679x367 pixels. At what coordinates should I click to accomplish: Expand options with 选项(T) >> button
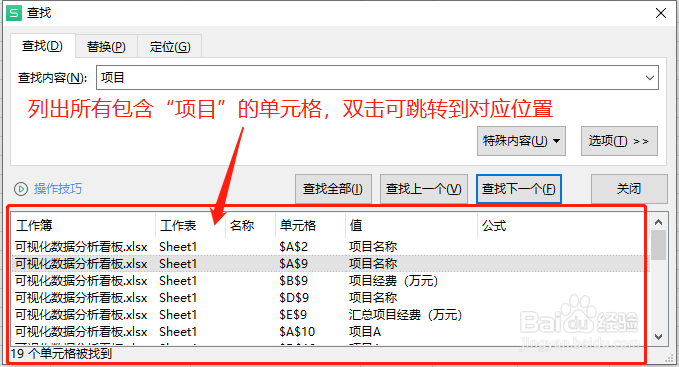tap(619, 141)
